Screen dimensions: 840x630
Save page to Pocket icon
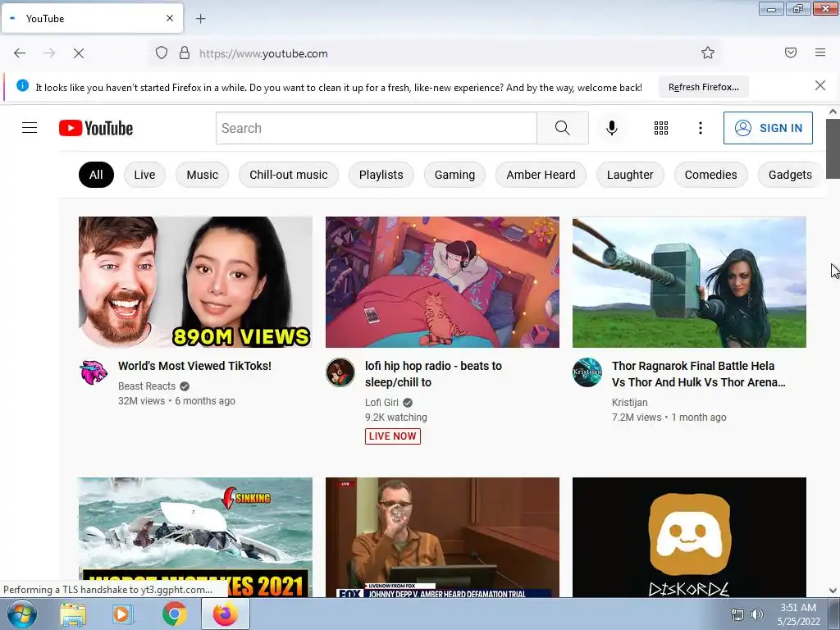tap(791, 52)
